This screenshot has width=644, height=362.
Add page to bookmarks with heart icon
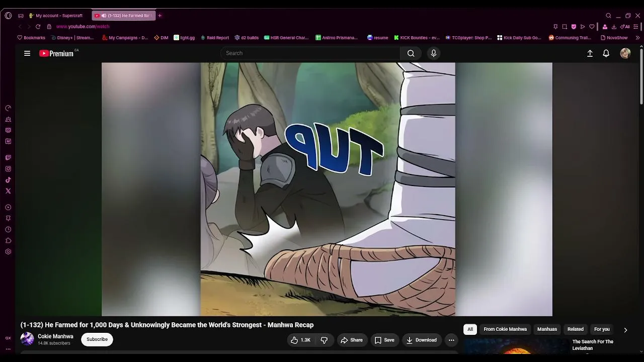[592, 27]
